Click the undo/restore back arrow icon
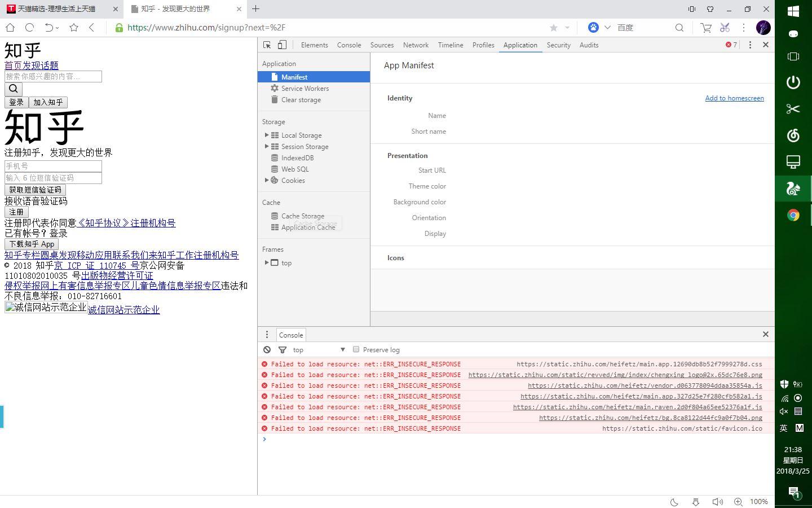The height and width of the screenshot is (508, 812). coord(49,28)
